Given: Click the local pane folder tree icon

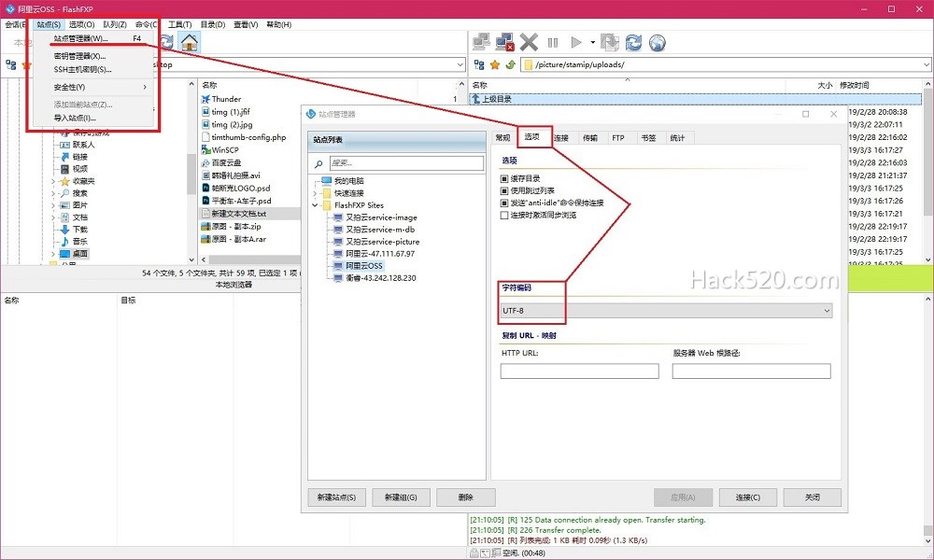Looking at the screenshot, I should 10,64.
